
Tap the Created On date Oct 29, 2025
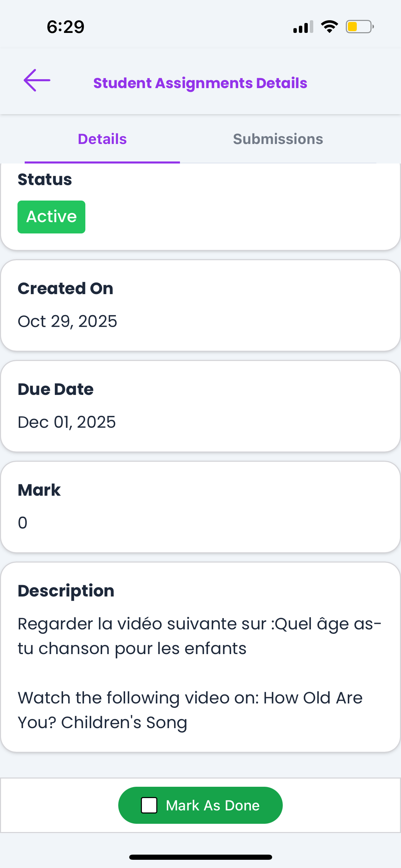coord(68,322)
